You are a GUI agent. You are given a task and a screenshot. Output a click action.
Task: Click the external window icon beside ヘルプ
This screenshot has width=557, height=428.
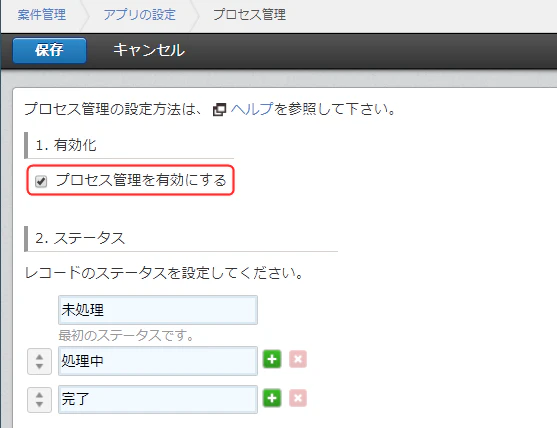pos(219,109)
